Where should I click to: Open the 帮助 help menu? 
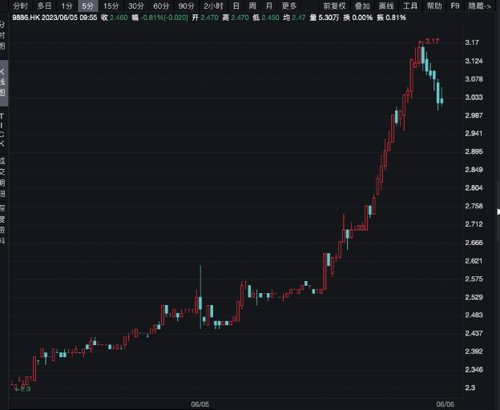pos(434,6)
